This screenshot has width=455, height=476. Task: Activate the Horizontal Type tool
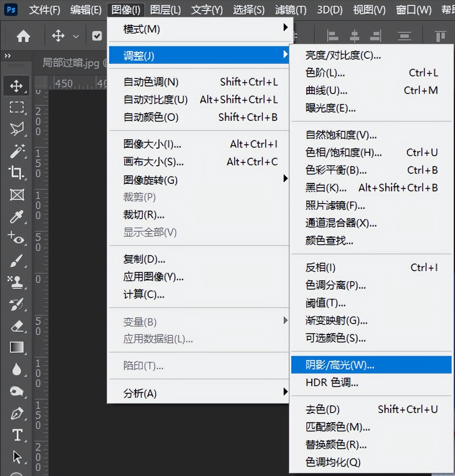(17, 435)
